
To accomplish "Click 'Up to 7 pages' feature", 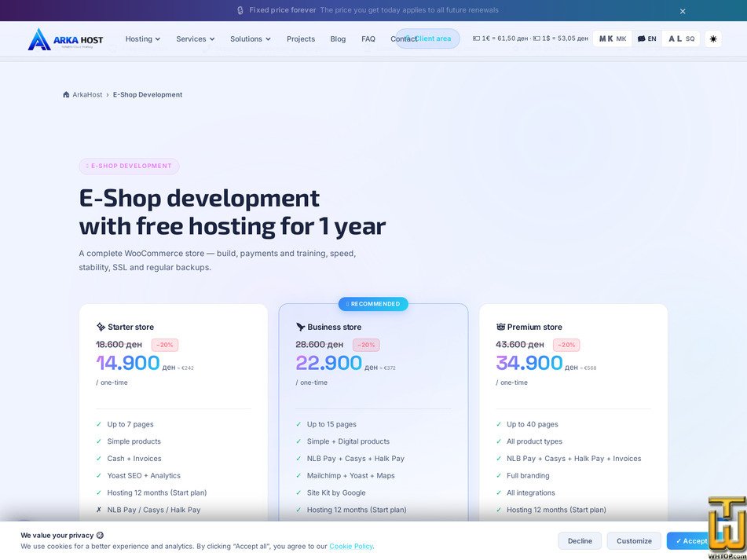I will [130, 424].
